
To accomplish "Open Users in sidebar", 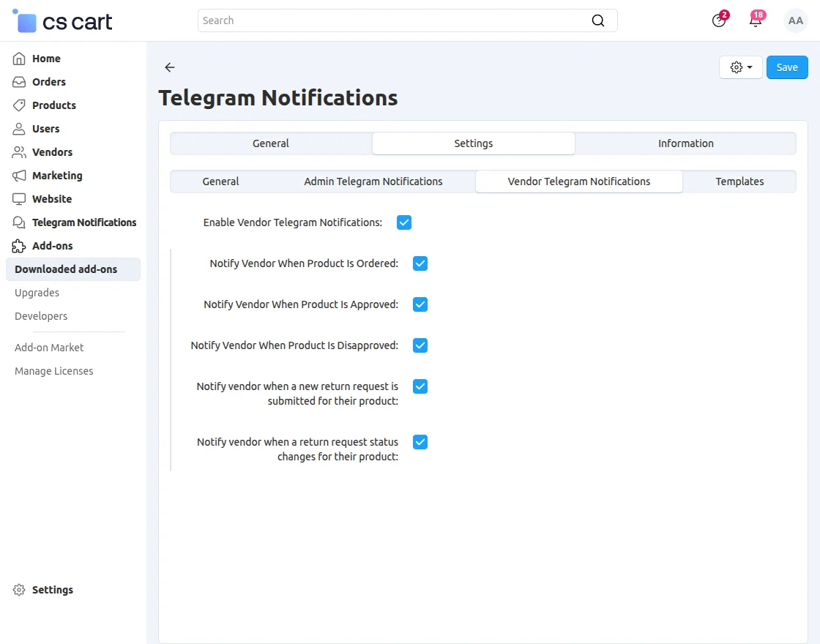I will pos(45,129).
